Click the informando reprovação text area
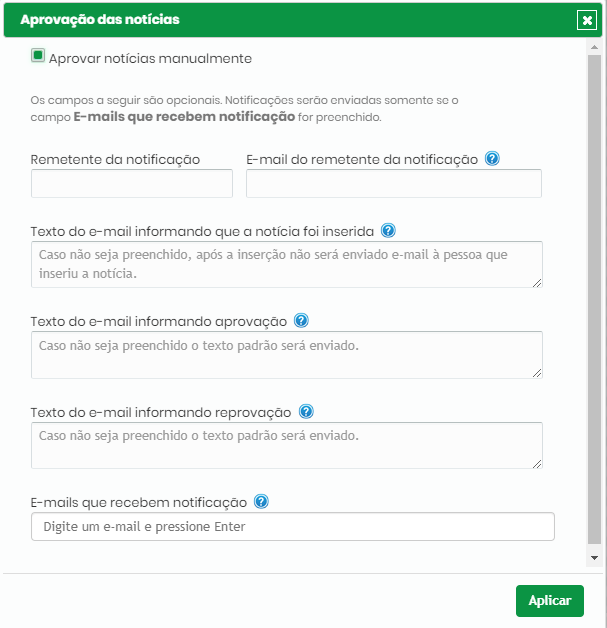 [x=287, y=445]
